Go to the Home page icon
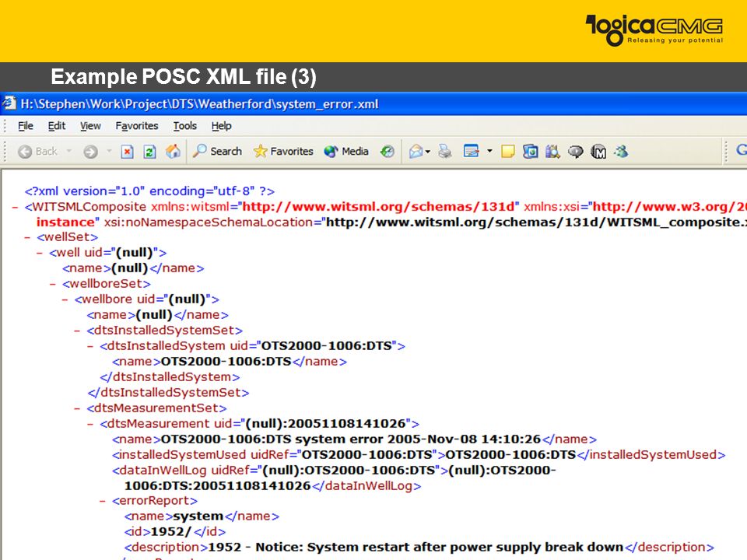The image size is (747, 560). click(x=173, y=152)
